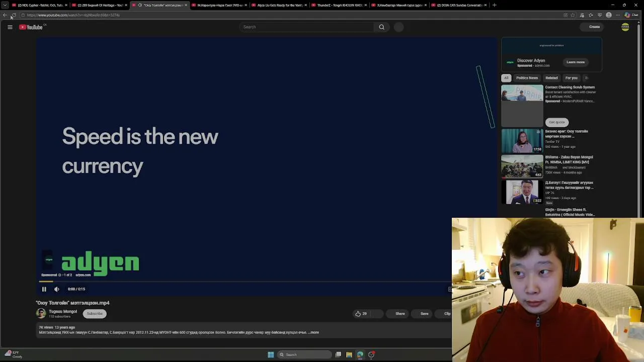The height and width of the screenshot is (362, 644).
Task: Click the adyen.com sponsored link in player
Action: click(x=83, y=275)
